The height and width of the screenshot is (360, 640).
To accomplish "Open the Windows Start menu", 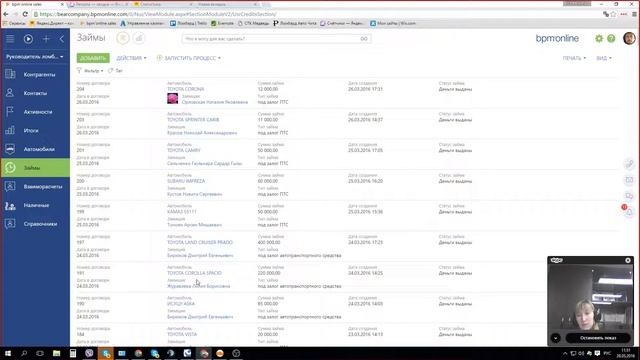I will tap(8, 353).
